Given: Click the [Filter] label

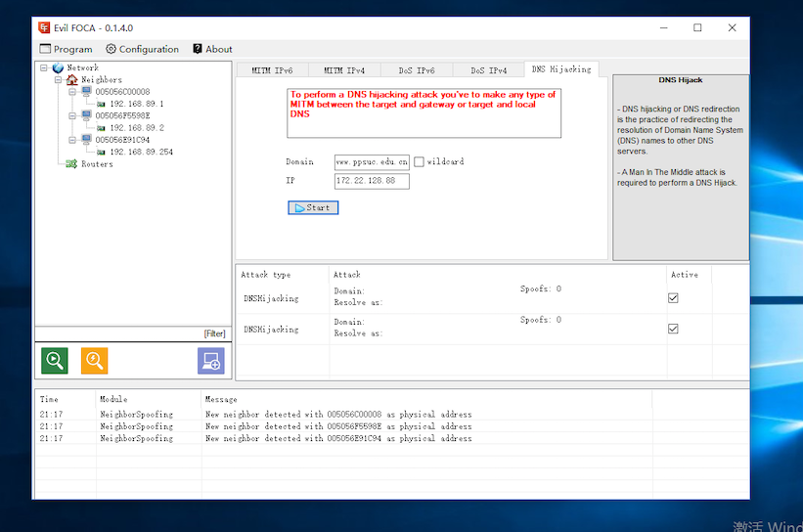Looking at the screenshot, I should pyautogui.click(x=214, y=333).
